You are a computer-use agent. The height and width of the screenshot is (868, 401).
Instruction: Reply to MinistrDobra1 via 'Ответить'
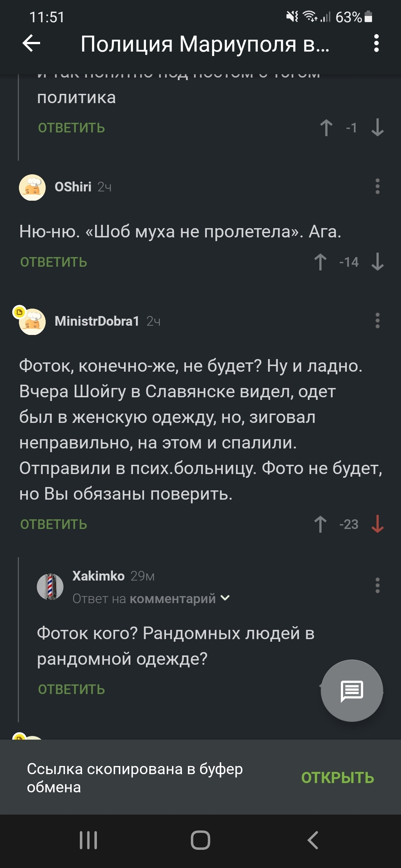(x=54, y=524)
